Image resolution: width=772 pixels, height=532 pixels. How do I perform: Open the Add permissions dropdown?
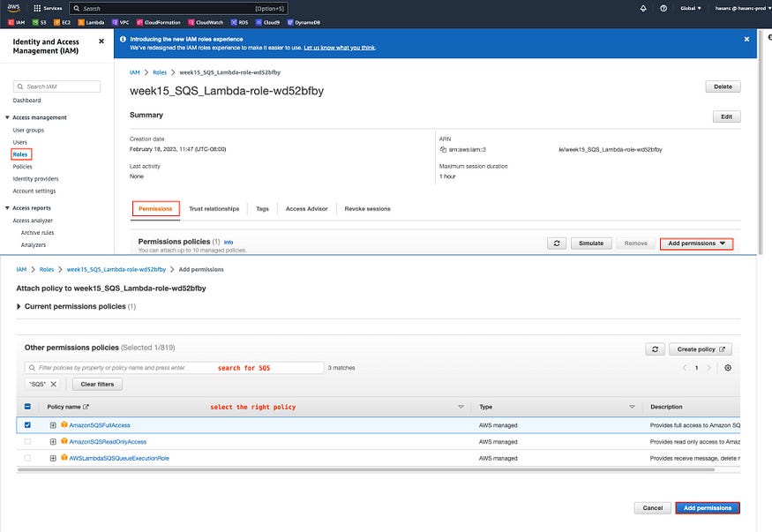coord(696,244)
